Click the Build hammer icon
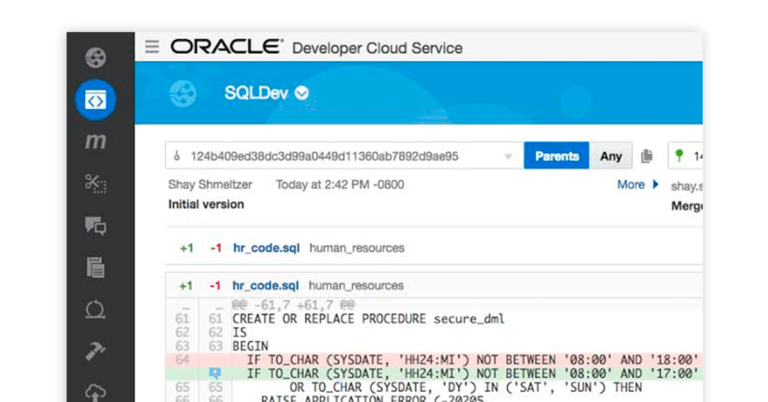 [x=96, y=351]
